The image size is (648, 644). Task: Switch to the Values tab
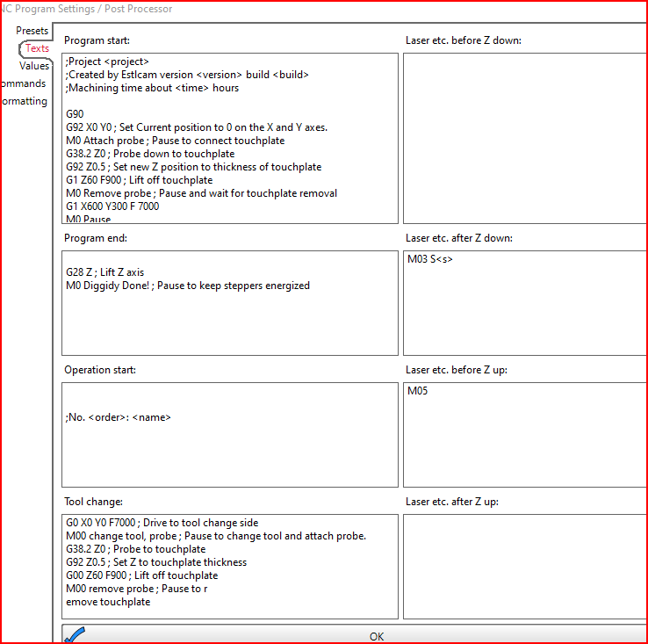coord(34,66)
